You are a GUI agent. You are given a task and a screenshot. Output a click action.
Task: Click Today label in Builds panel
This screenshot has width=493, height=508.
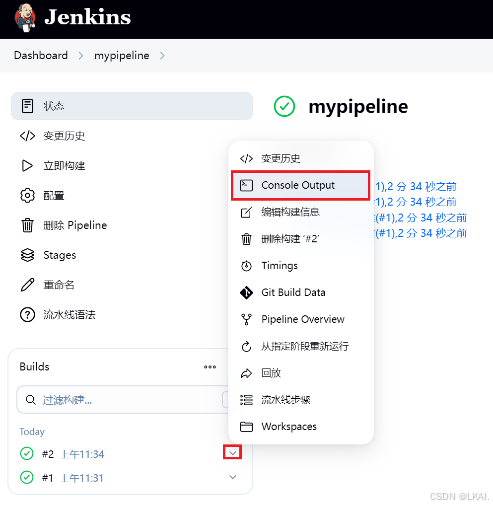tap(32, 432)
